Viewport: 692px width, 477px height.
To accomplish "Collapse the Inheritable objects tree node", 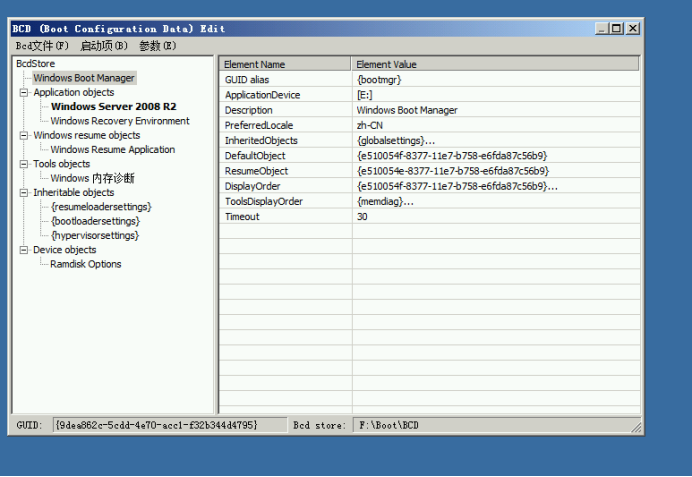I will [24, 192].
